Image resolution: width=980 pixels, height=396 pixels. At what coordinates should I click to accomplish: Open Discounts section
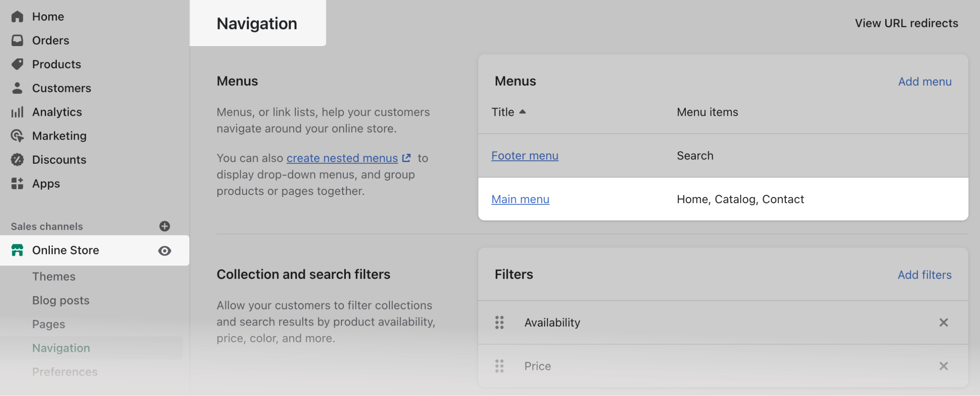(59, 159)
